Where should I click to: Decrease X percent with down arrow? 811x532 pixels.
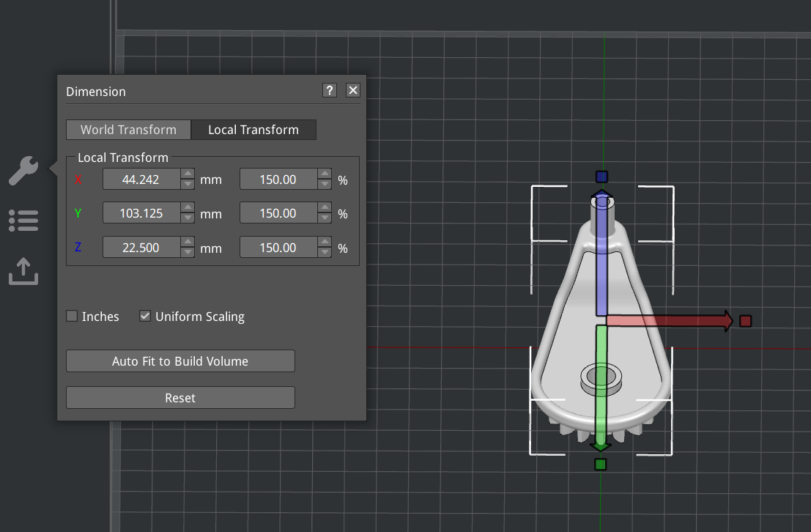click(x=325, y=184)
